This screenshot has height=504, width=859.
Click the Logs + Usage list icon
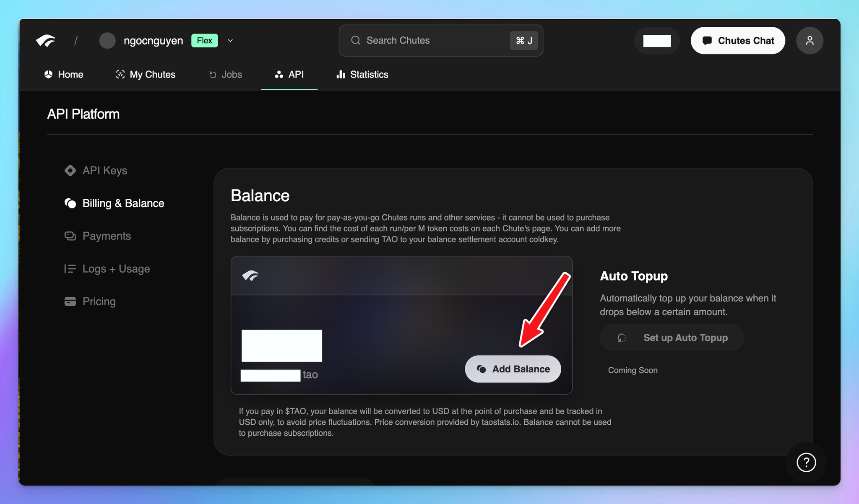[70, 269]
